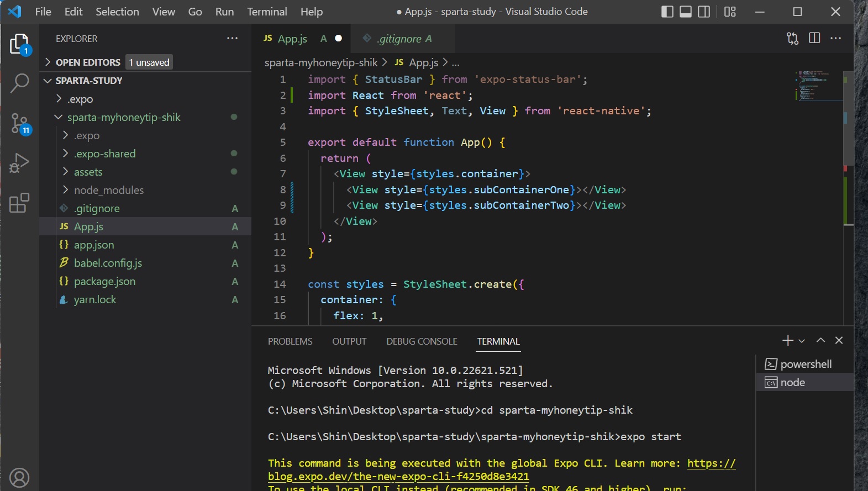The height and width of the screenshot is (491, 868).
Task: Open the Edit menu
Action: [73, 12]
